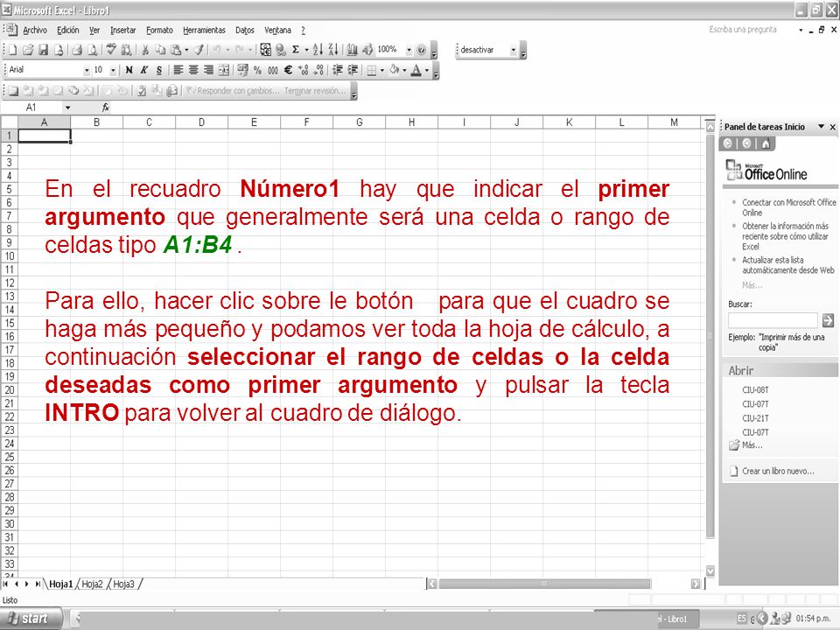Click the search go arrow button

[x=828, y=320]
